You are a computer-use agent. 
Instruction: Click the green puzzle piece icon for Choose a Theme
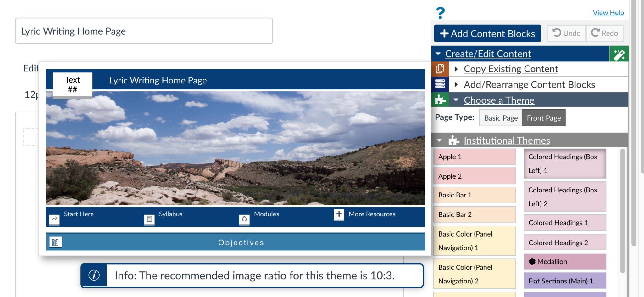point(441,100)
